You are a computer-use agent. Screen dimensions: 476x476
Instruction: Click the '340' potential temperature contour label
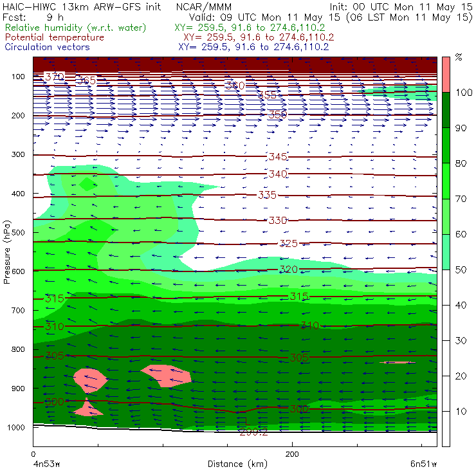click(278, 174)
